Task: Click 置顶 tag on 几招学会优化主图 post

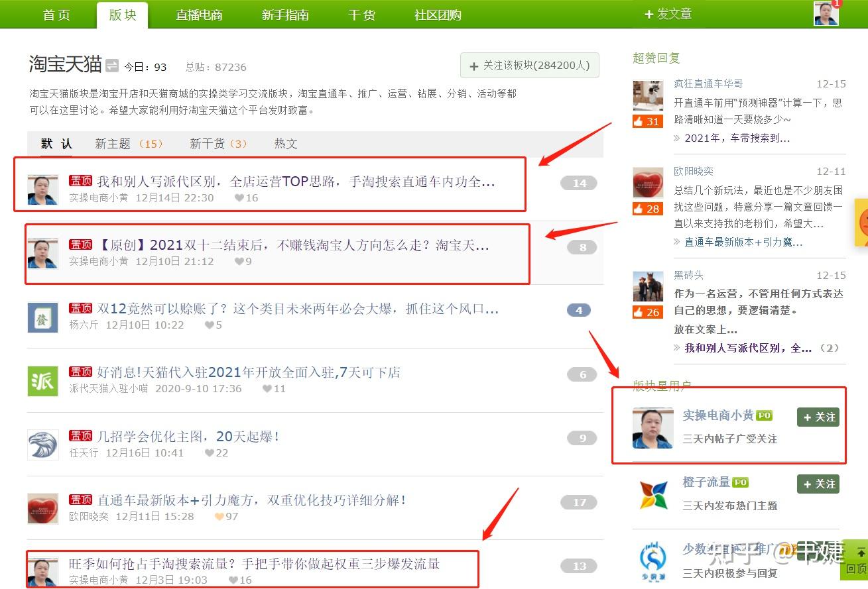Action: [81, 436]
